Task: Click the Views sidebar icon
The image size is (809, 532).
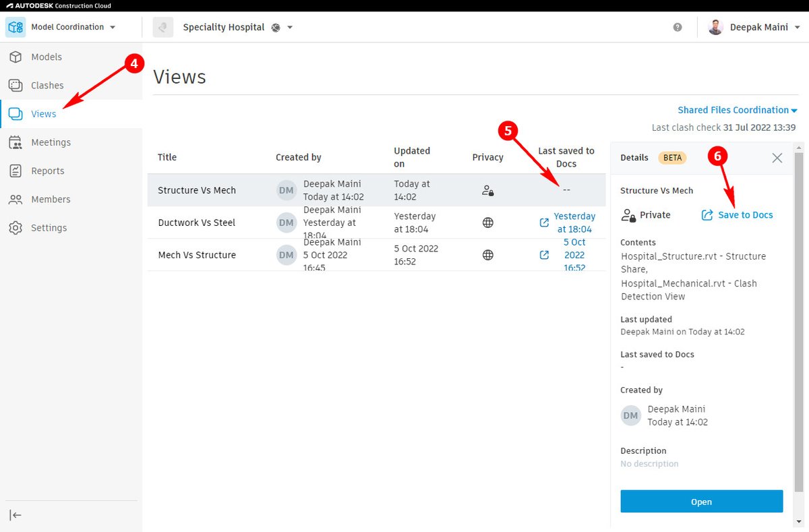Action: [16, 114]
